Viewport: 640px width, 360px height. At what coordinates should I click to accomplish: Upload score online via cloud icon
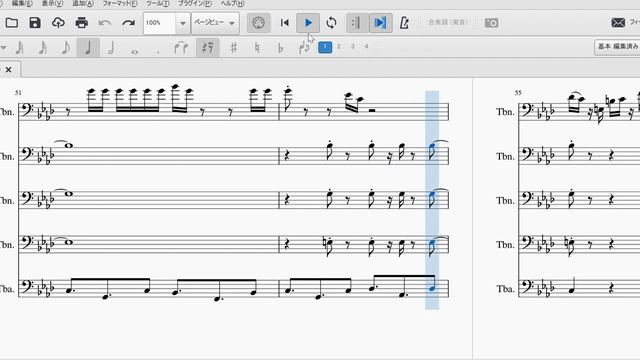(x=58, y=23)
